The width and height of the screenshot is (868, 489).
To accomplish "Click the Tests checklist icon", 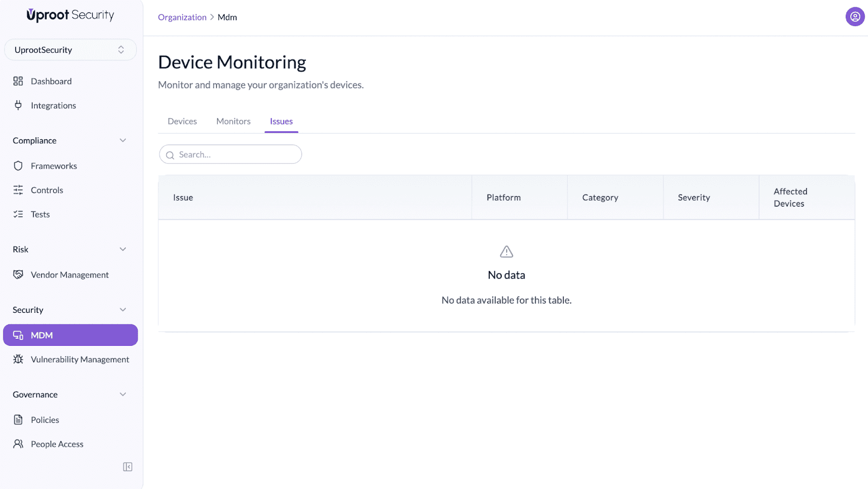I will click(18, 214).
